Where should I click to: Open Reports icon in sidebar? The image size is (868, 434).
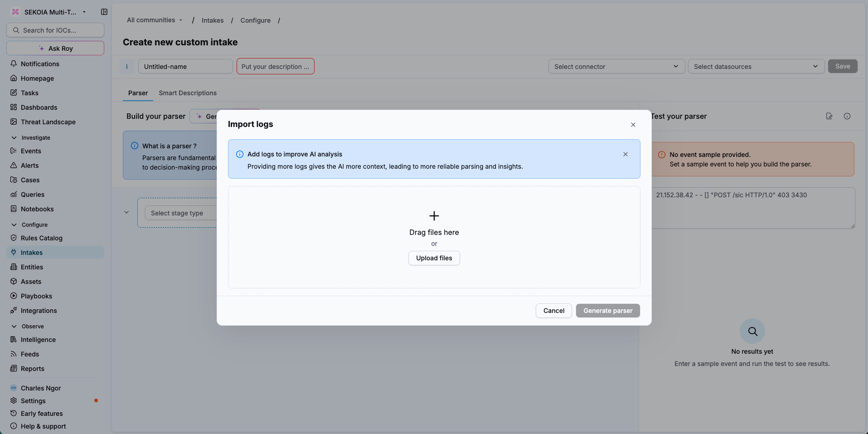pos(14,369)
